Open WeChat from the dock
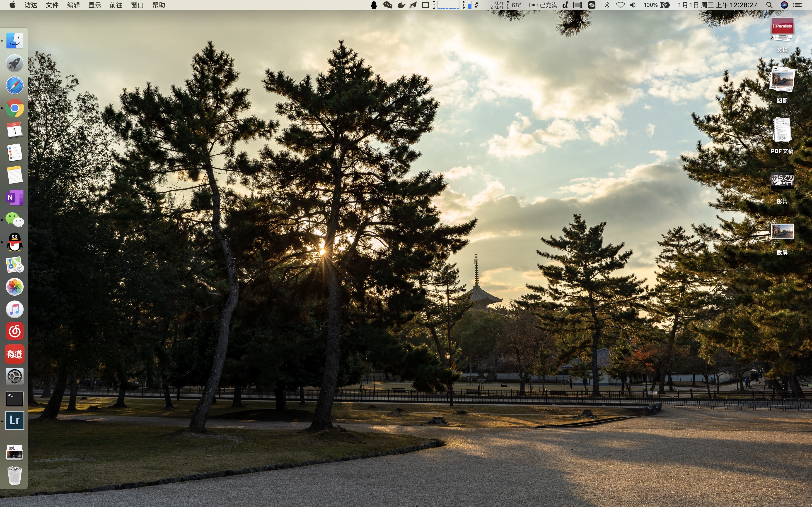This screenshot has height=507, width=812. pyautogui.click(x=14, y=220)
